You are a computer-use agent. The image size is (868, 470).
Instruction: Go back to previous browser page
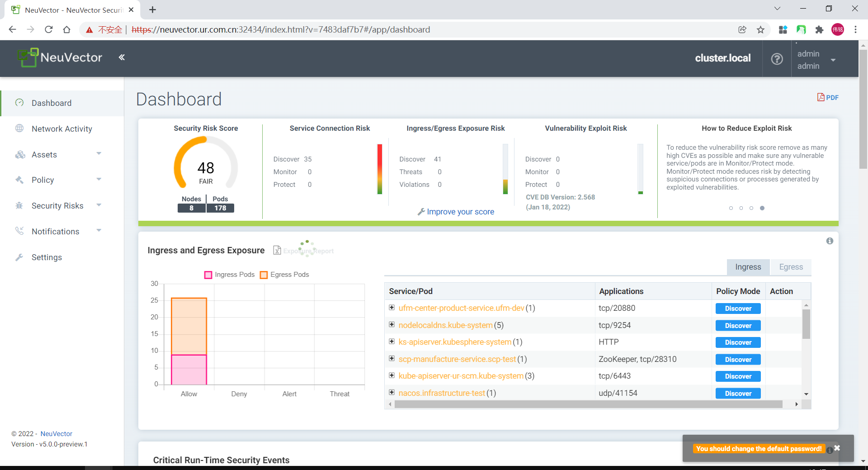[12, 29]
